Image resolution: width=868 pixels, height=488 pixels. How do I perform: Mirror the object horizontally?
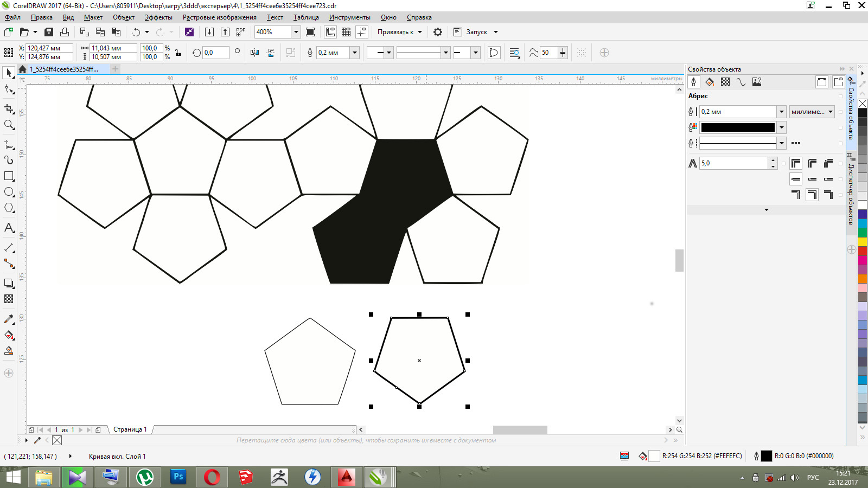click(x=255, y=53)
